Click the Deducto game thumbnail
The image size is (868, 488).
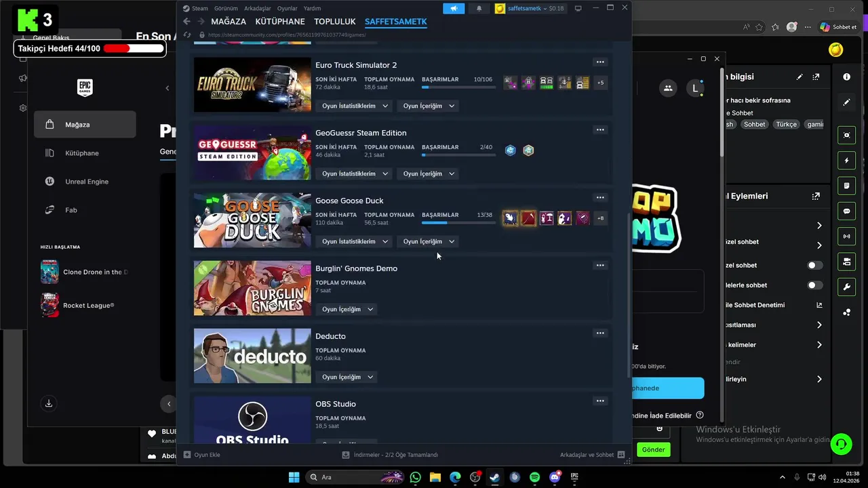click(x=252, y=356)
